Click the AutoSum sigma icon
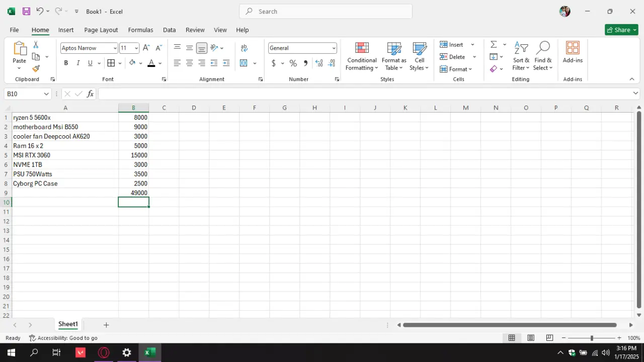Viewport: 644px width, 362px height. [494, 45]
